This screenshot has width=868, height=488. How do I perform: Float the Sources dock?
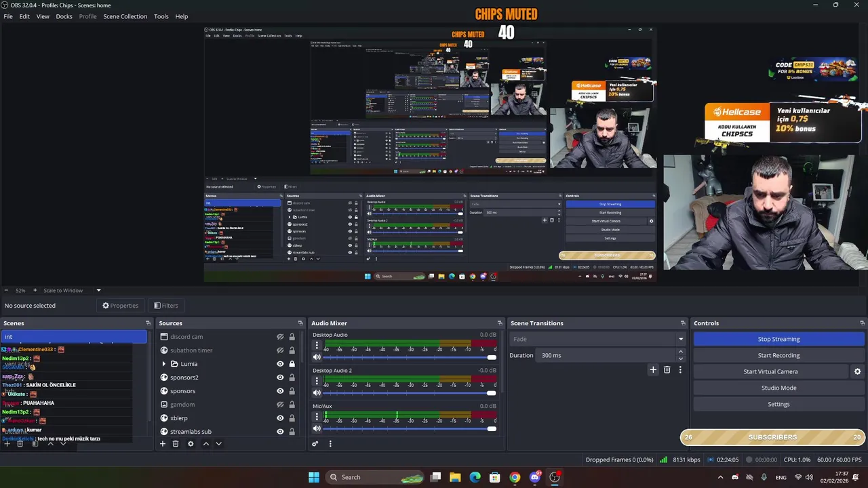300,323
